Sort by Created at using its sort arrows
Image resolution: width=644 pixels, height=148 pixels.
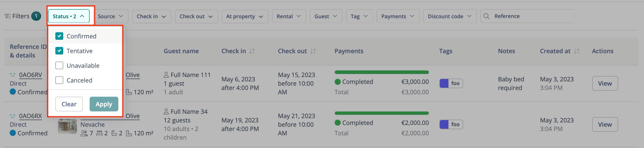(x=577, y=51)
